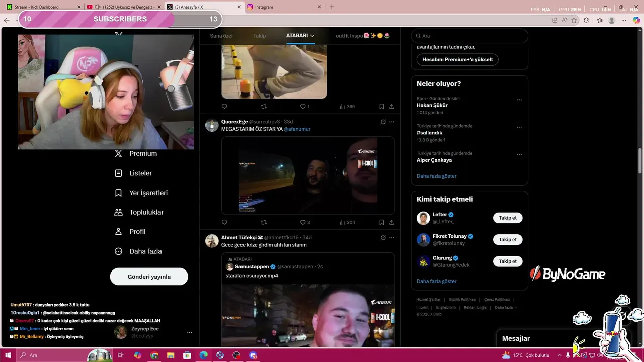Open the favorites list icon
This screenshot has height=362, width=644.
coord(600,20)
